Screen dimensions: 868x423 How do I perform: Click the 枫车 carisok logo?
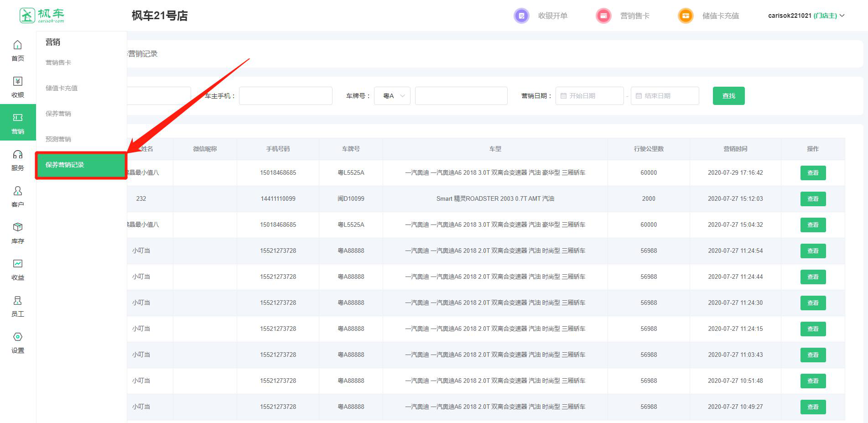(x=42, y=16)
